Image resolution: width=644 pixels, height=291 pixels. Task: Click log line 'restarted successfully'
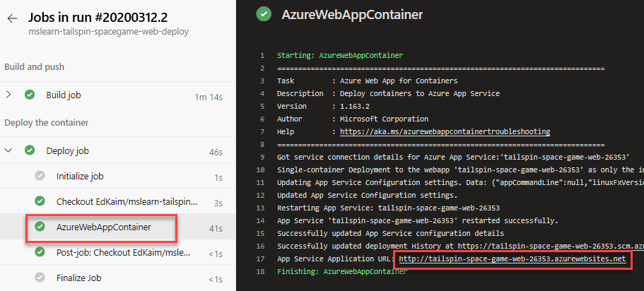tap(418, 221)
